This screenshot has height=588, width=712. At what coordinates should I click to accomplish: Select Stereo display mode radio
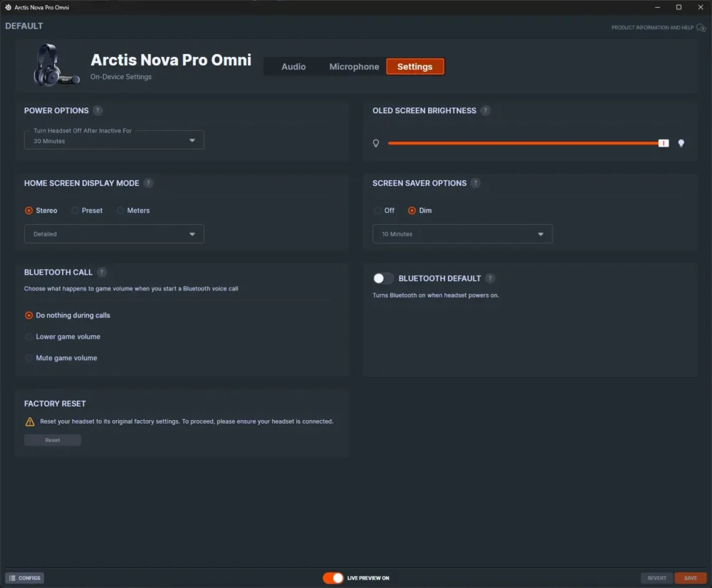(x=28, y=211)
